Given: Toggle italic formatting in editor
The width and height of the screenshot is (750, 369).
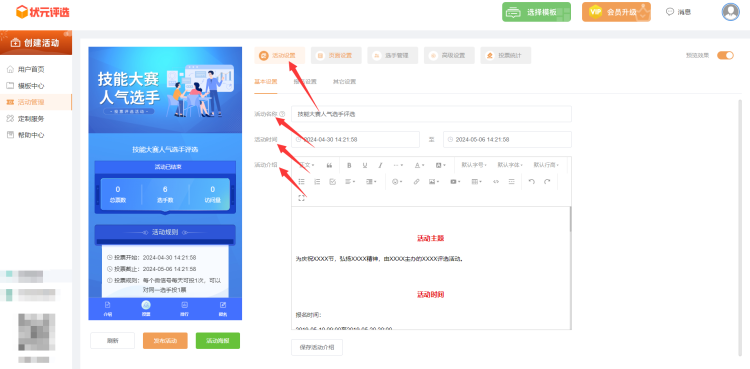Looking at the screenshot, I should [x=380, y=165].
